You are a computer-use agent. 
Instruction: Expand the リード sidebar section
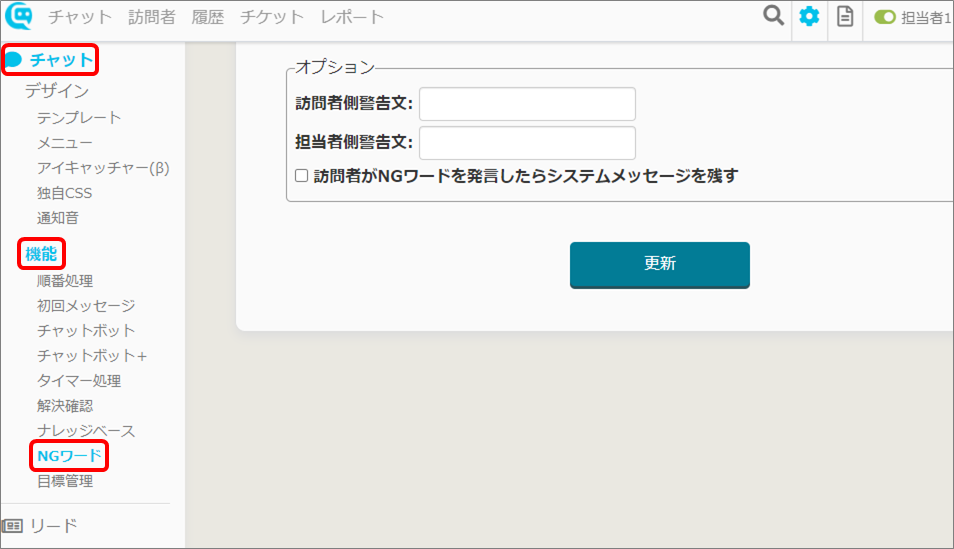click(x=54, y=526)
